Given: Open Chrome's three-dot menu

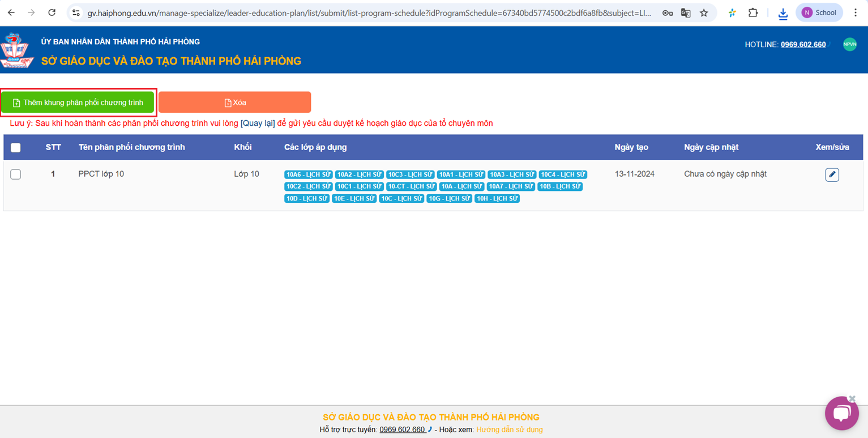Looking at the screenshot, I should pos(855,12).
